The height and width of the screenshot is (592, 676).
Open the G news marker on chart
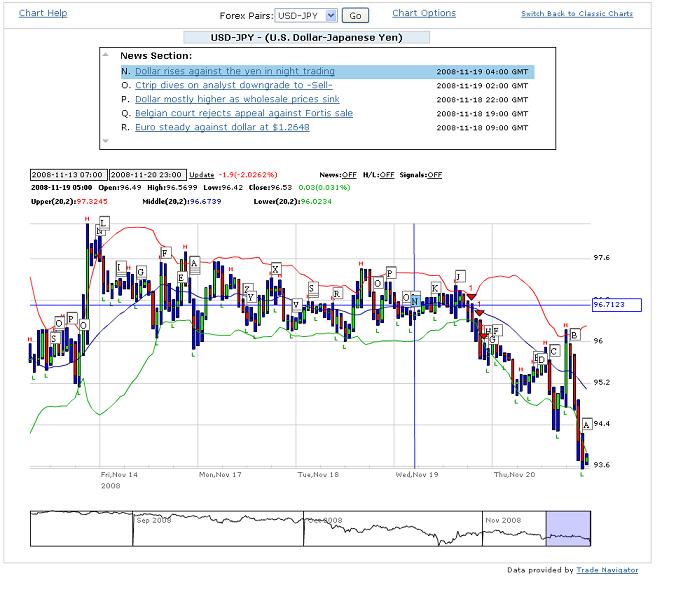tap(140, 272)
